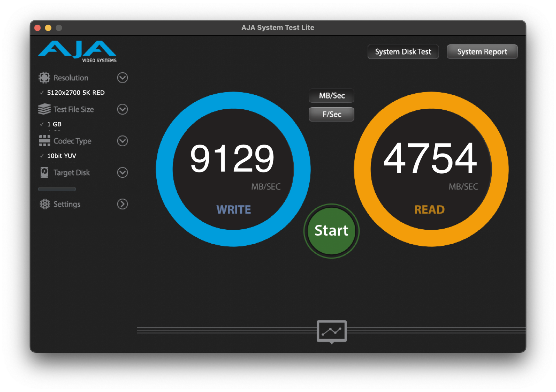This screenshot has width=556, height=392.
Task: Expand the Target Disk dropdown chevron
Action: [x=122, y=172]
